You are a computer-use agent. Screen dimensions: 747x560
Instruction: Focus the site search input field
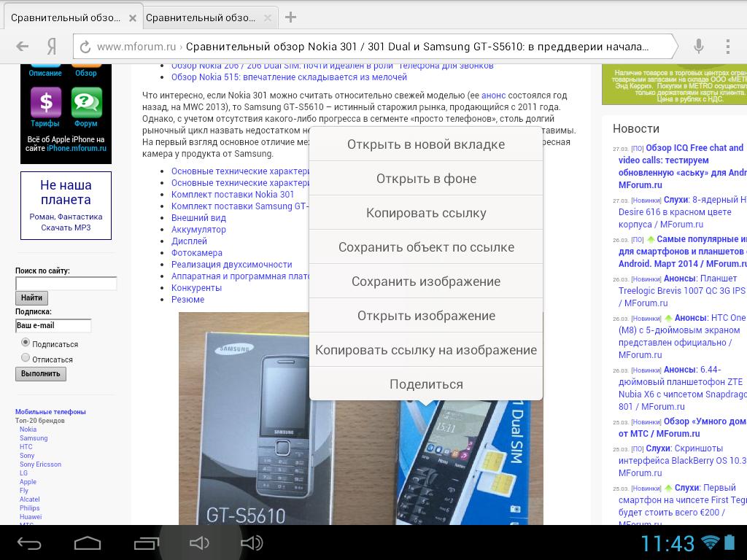(x=66, y=284)
